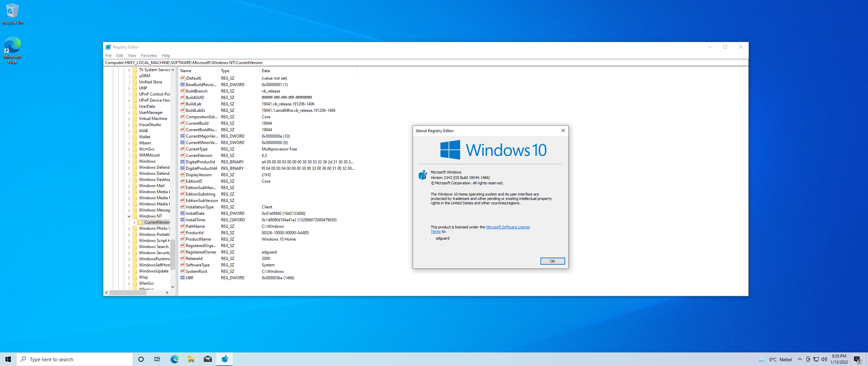Open the network icon in tray
Viewport: 868px width, 366px height.
click(816, 359)
